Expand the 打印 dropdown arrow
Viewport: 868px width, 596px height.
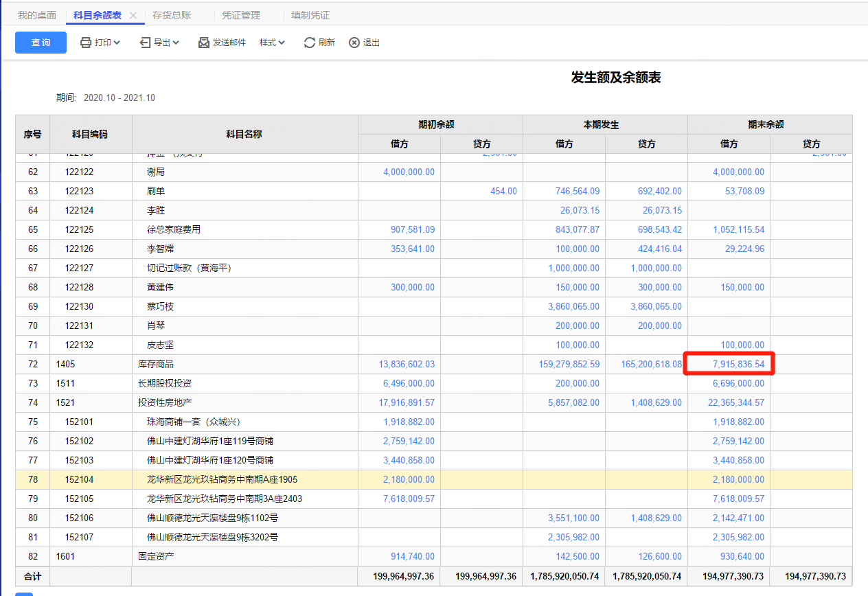point(117,43)
